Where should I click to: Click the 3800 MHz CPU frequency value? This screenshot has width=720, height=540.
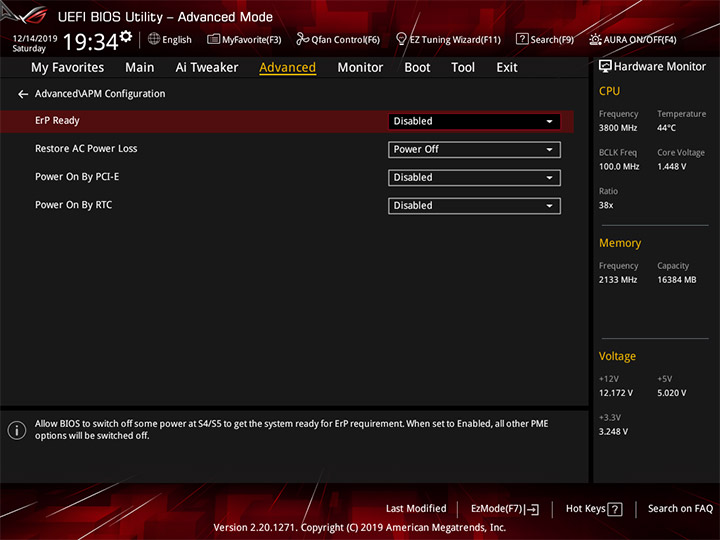[618, 128]
